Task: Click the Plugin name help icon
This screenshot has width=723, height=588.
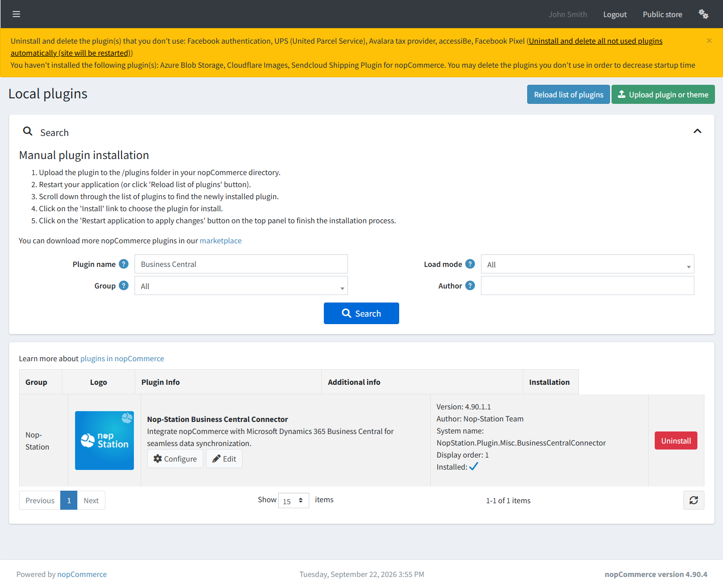Action: pyautogui.click(x=124, y=264)
